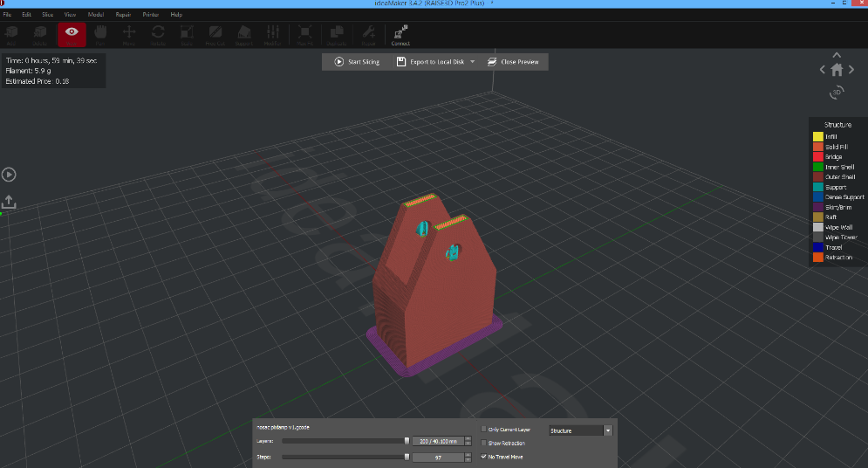Screen dimensions: 868x468
Task: Click the 3D view rotation icon
Action: 837,93
